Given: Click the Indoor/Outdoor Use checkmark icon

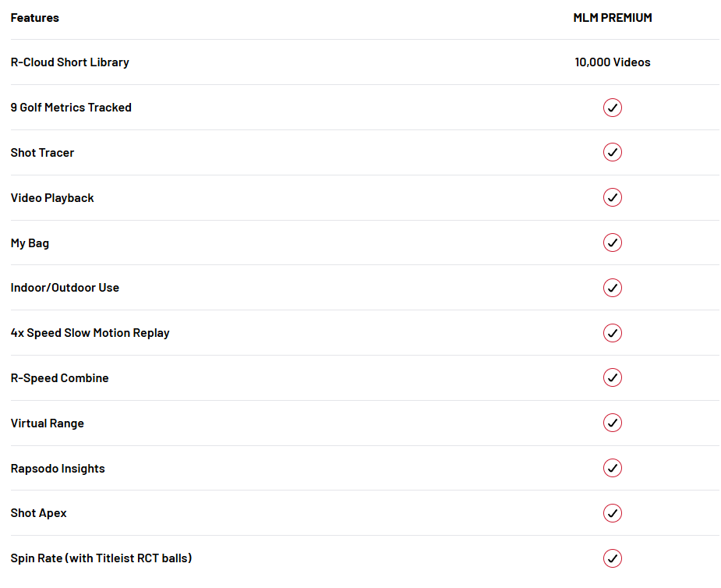Looking at the screenshot, I should pyautogui.click(x=612, y=288).
